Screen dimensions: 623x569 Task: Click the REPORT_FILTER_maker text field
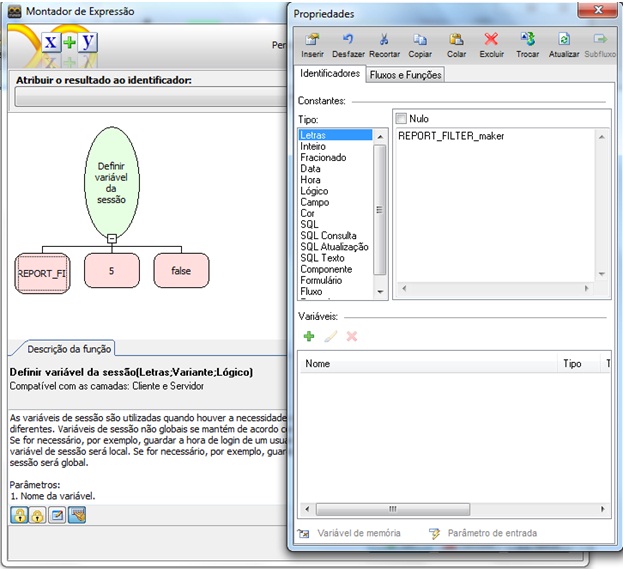coord(496,205)
